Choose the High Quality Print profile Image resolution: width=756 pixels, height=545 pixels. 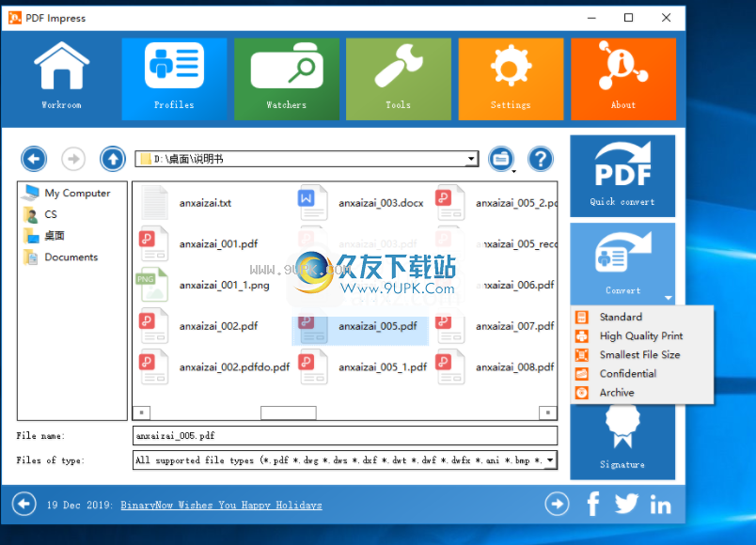pos(641,335)
